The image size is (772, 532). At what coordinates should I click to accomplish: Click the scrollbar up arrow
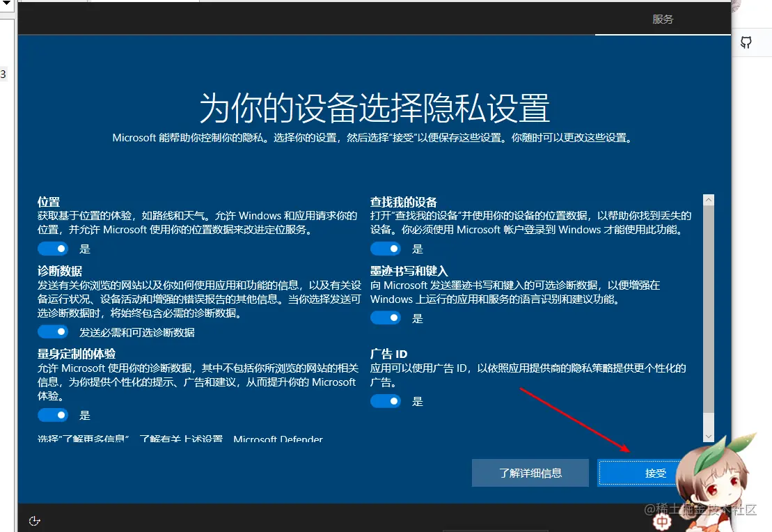pyautogui.click(x=709, y=199)
